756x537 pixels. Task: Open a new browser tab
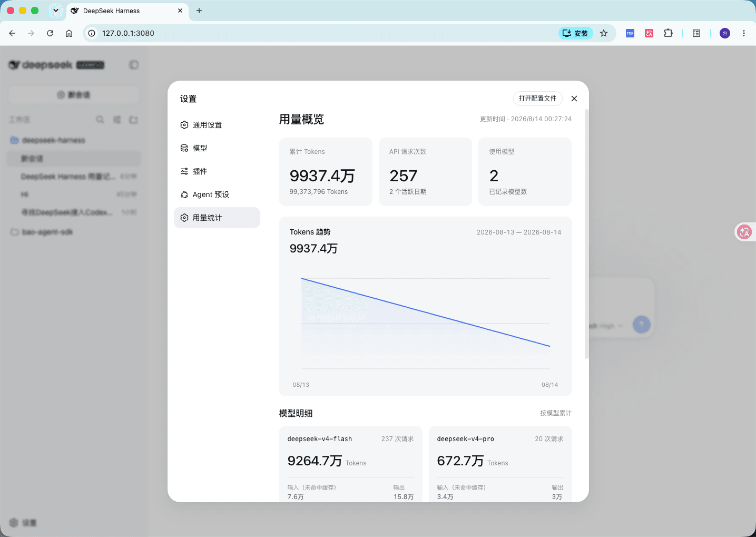coord(199,11)
